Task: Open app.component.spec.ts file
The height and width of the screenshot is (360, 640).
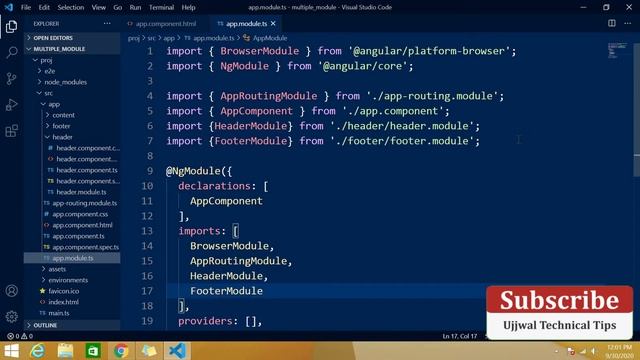Action: [x=85, y=247]
